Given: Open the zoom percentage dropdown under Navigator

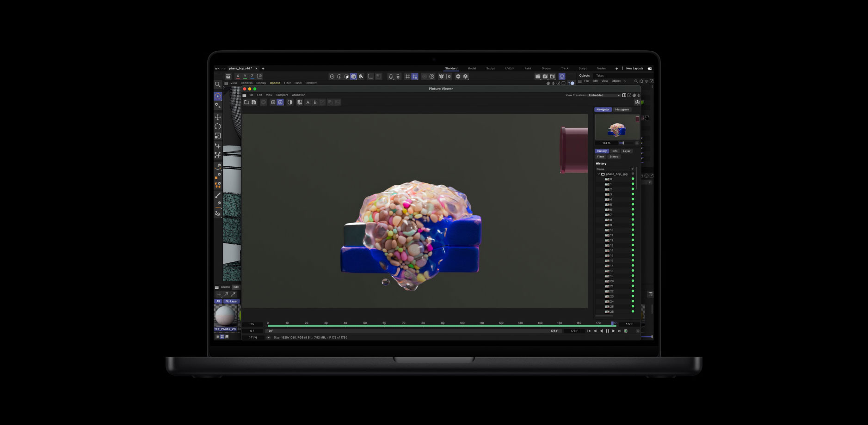Looking at the screenshot, I should pos(636,143).
